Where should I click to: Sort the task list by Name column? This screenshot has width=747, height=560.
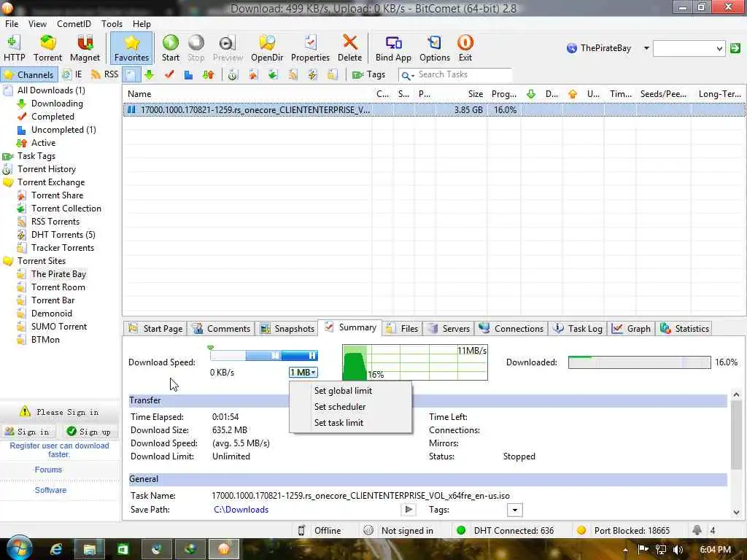coord(139,94)
